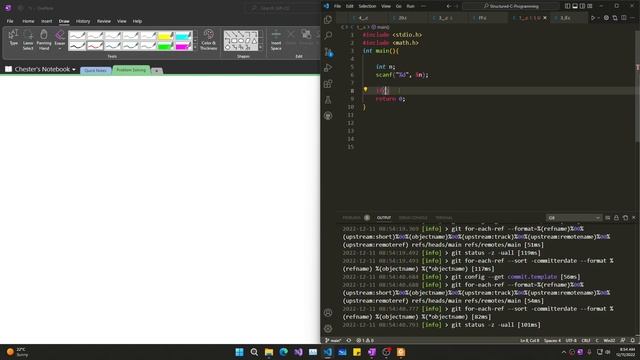Toggle output scroll lock icon
Screen dimensions: 640x360
(616, 218)
